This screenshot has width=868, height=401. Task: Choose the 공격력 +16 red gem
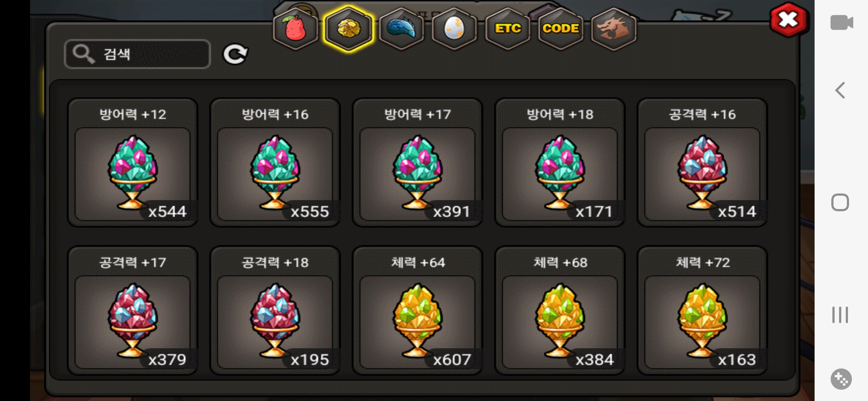click(x=702, y=162)
